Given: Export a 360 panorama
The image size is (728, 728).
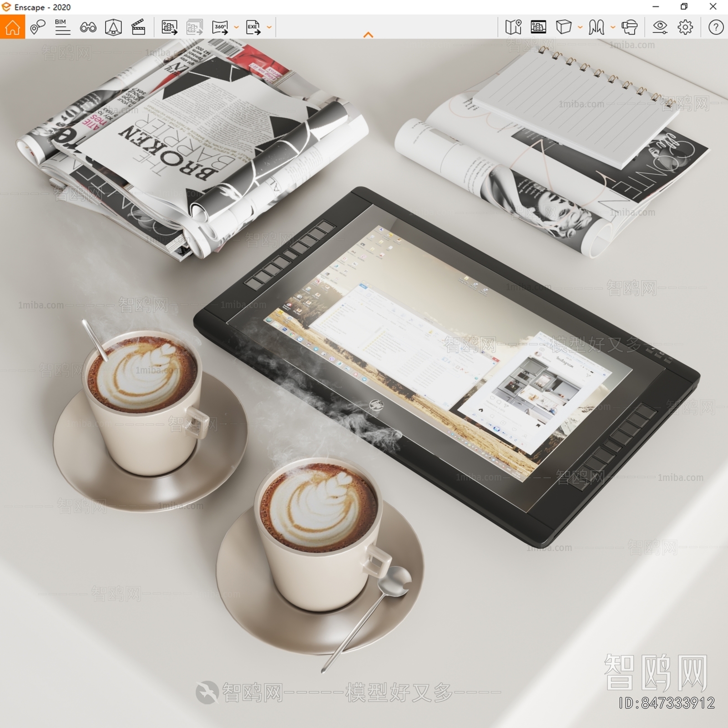Looking at the screenshot, I should [x=220, y=27].
